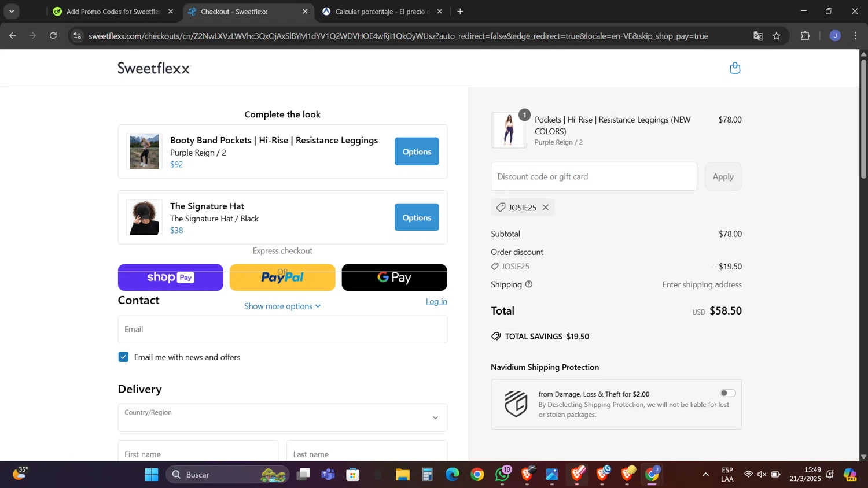
Task: Open Options for The Signature Hat
Action: (x=417, y=217)
